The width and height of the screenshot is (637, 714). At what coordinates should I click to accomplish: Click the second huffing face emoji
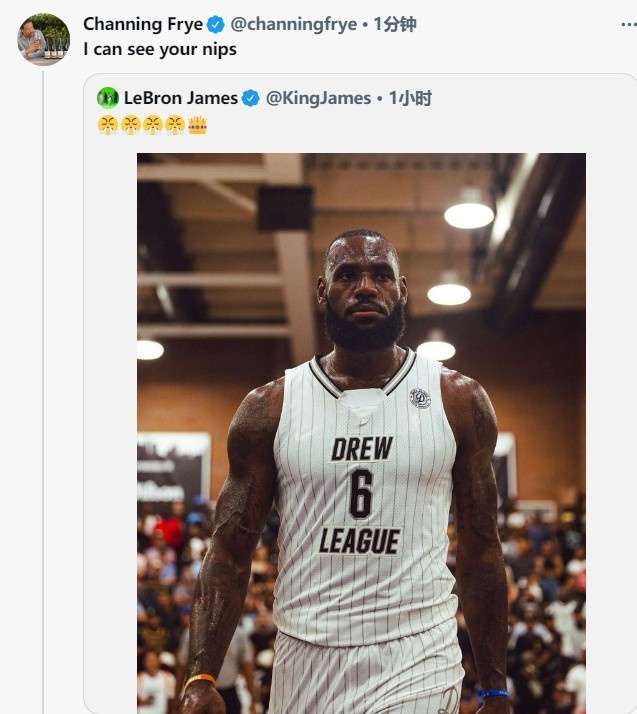tap(130, 125)
